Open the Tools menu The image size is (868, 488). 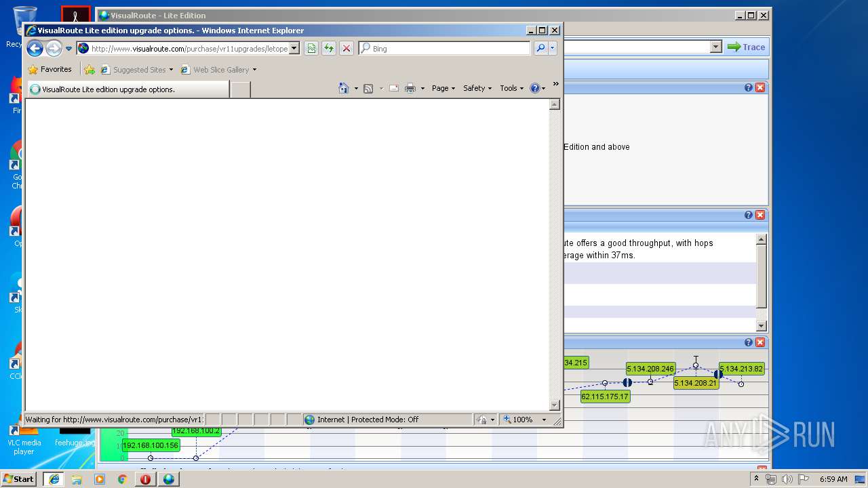(512, 88)
